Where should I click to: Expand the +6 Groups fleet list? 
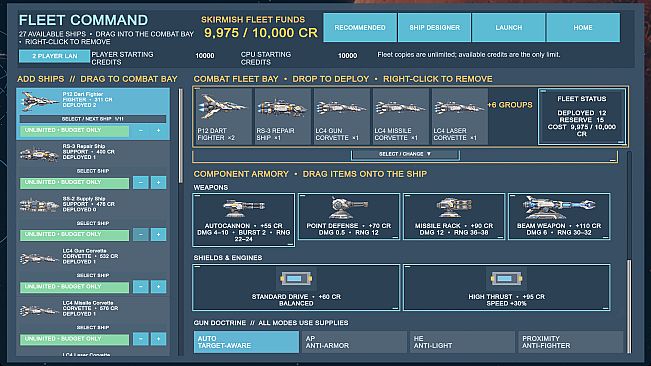tap(510, 105)
